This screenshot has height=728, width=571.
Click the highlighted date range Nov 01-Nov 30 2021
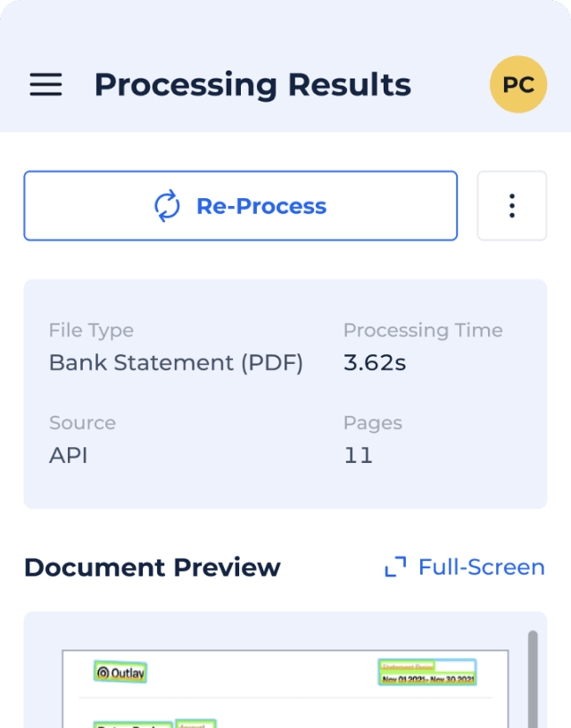tap(426, 676)
